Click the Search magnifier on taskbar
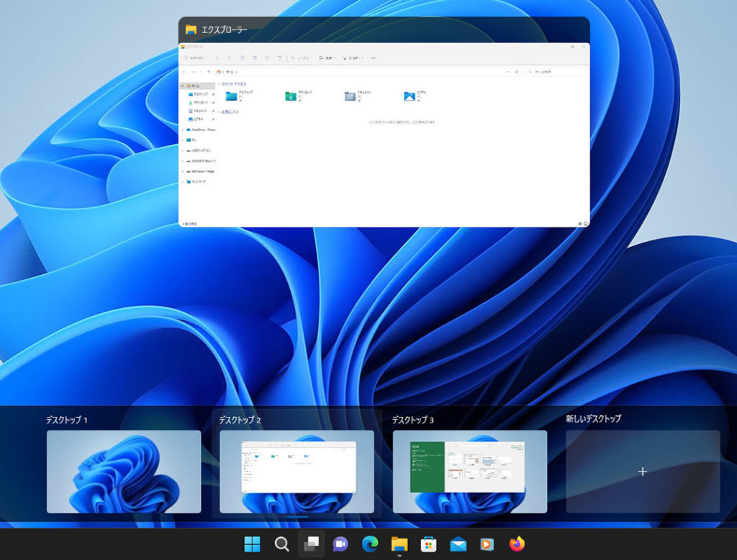Image resolution: width=737 pixels, height=560 pixels. coord(282,544)
